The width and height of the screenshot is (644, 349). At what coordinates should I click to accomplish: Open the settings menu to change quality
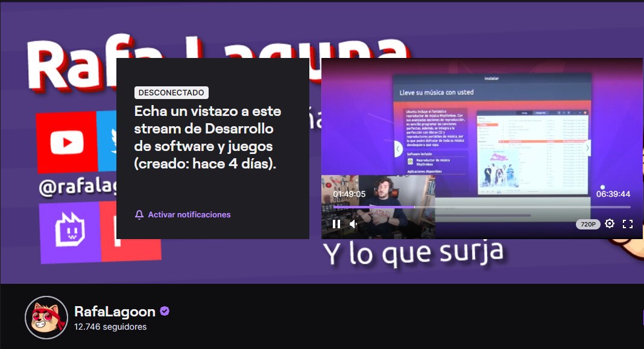coord(609,223)
